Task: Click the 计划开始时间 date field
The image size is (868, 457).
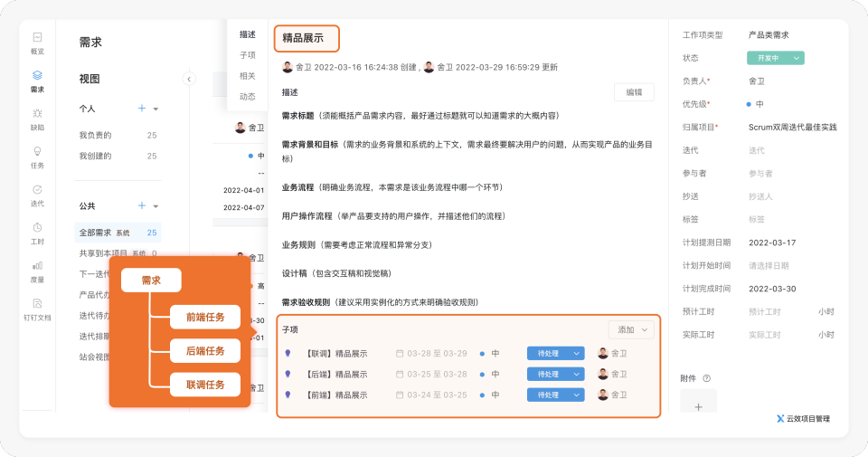Action: pyautogui.click(x=769, y=265)
